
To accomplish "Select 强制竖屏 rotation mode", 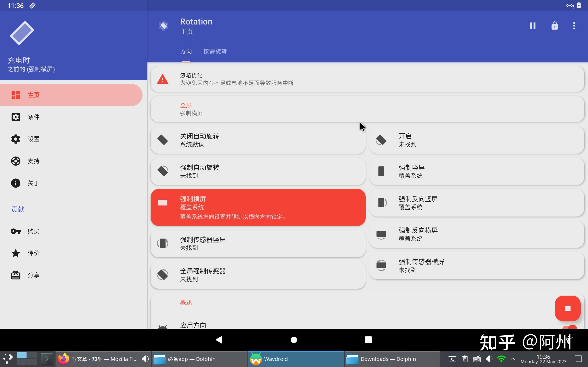I will click(x=476, y=171).
